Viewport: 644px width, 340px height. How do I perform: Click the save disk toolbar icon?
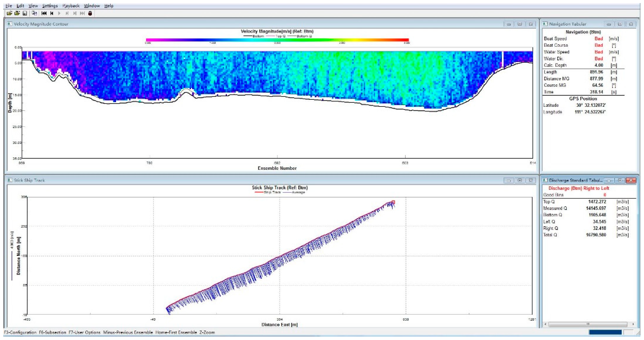(x=25, y=13)
